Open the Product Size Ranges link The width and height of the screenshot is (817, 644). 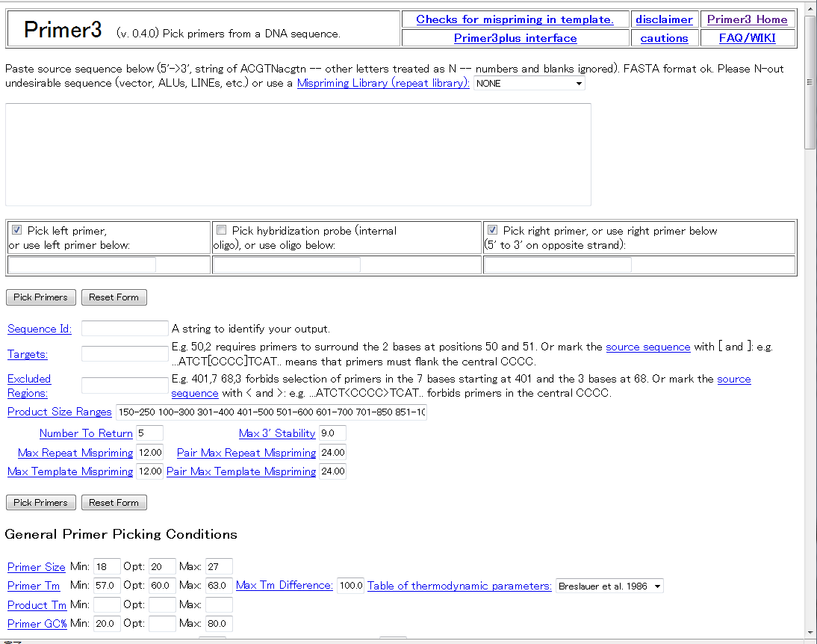[x=60, y=412]
